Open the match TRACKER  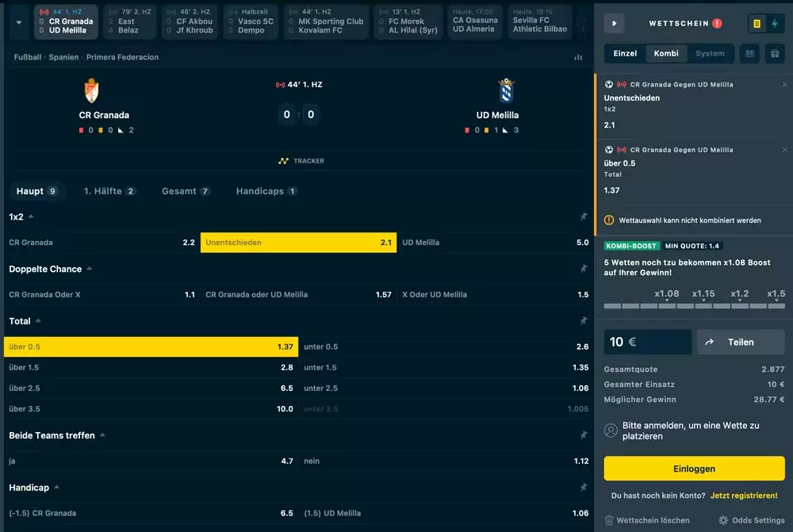coord(301,161)
